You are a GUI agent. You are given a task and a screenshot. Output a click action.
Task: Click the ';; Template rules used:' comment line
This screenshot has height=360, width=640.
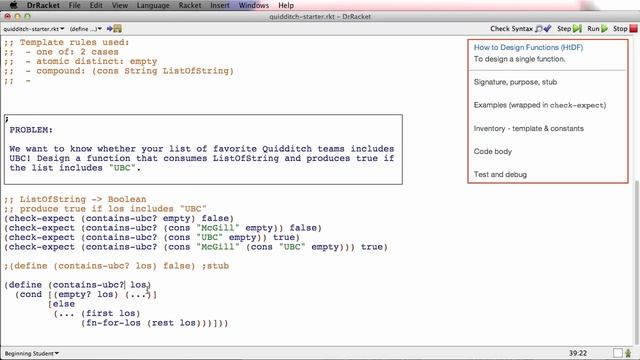point(67,42)
